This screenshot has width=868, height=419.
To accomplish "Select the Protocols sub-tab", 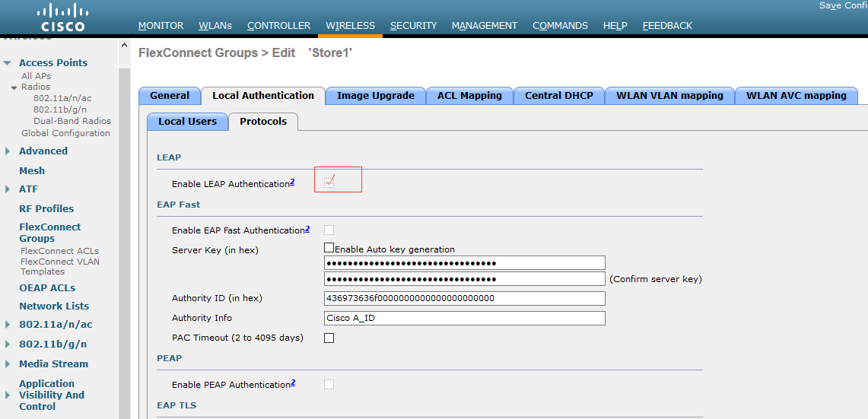I will point(263,121).
